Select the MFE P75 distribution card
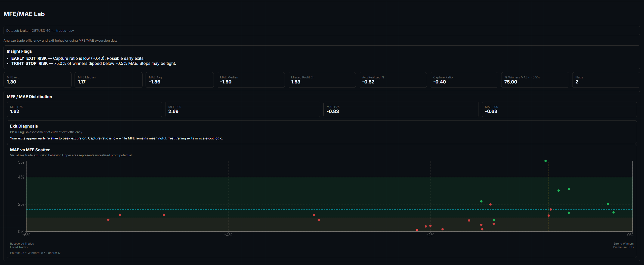 pyautogui.click(x=84, y=109)
